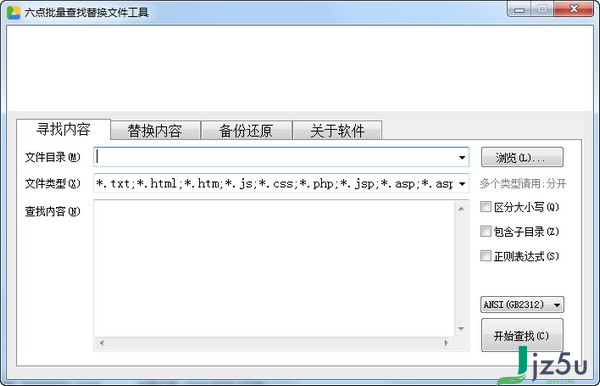Close the 六点批量查找替换文件工具 window
600x386 pixels.
click(573, 9)
